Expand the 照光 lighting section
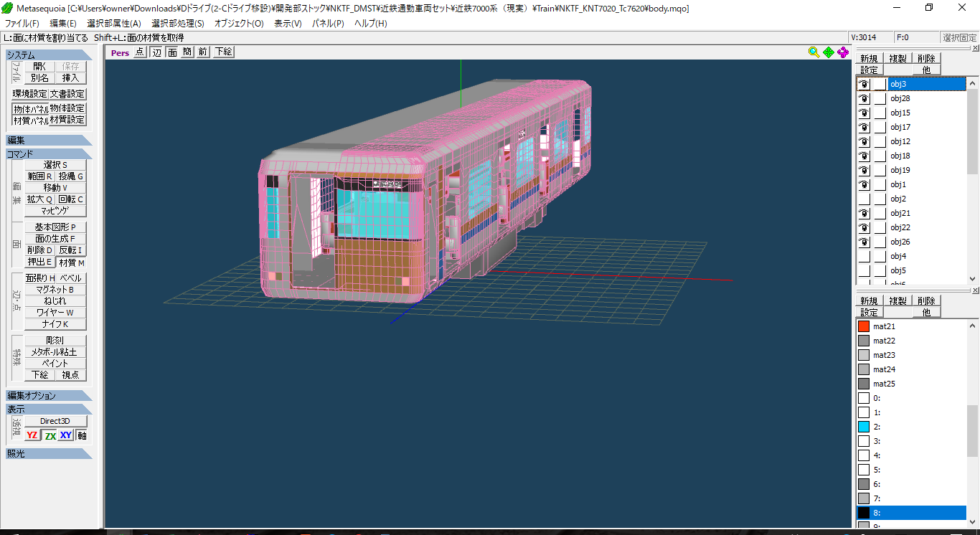The height and width of the screenshot is (535, 980). point(49,453)
